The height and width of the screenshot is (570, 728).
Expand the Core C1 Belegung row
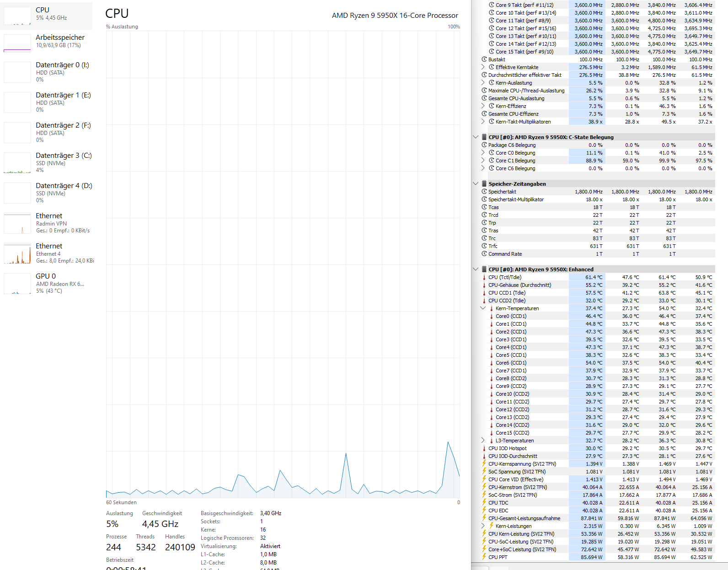pos(483,161)
